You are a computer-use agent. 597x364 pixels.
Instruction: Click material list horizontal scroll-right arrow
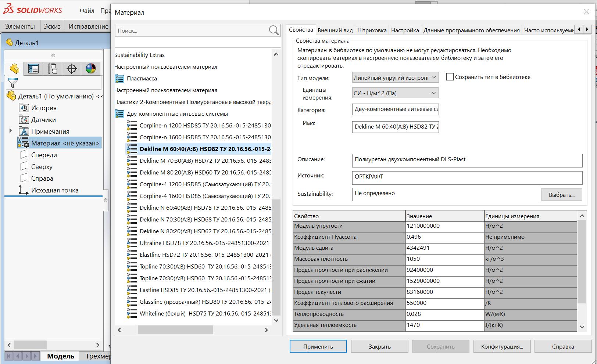click(x=266, y=330)
